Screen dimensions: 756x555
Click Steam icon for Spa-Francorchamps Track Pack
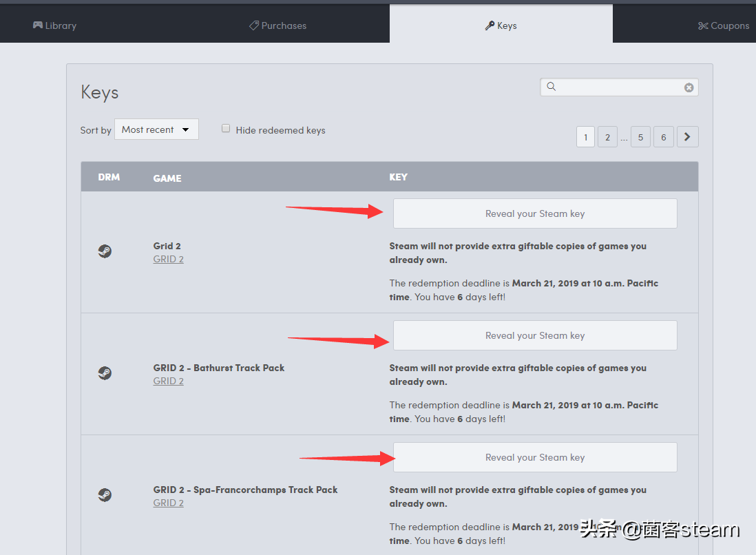click(x=105, y=496)
